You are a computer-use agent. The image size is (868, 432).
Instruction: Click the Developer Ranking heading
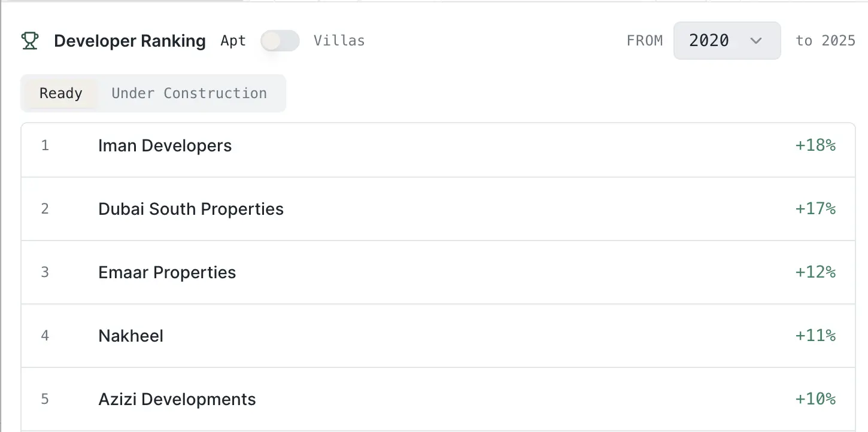[x=129, y=41]
